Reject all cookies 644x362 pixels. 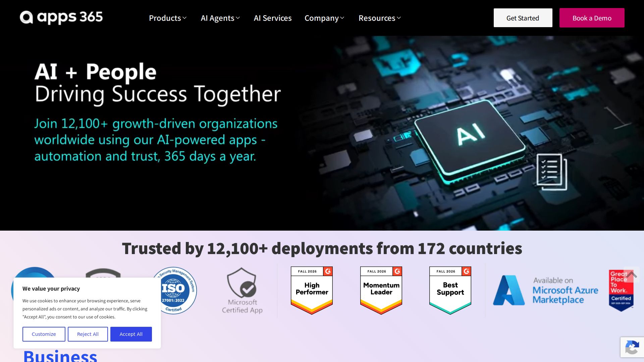pos(88,334)
